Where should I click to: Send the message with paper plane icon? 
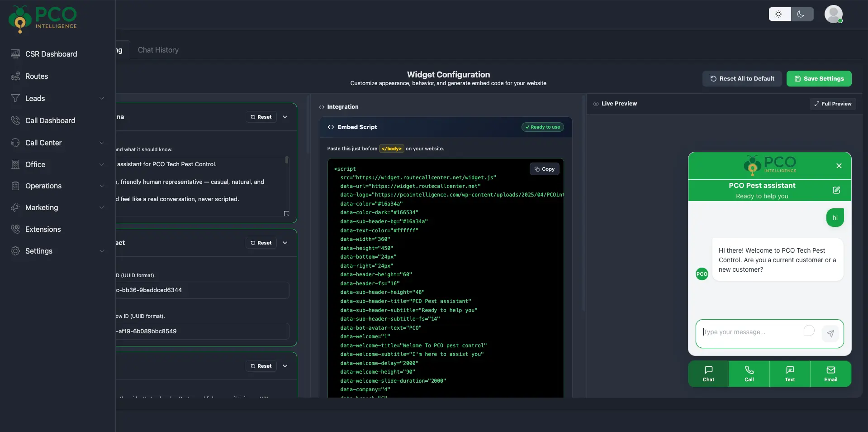(x=830, y=334)
